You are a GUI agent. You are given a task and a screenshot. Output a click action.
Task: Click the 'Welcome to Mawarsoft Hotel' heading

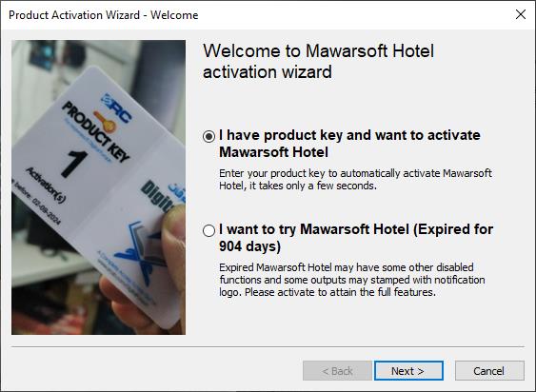318,61
